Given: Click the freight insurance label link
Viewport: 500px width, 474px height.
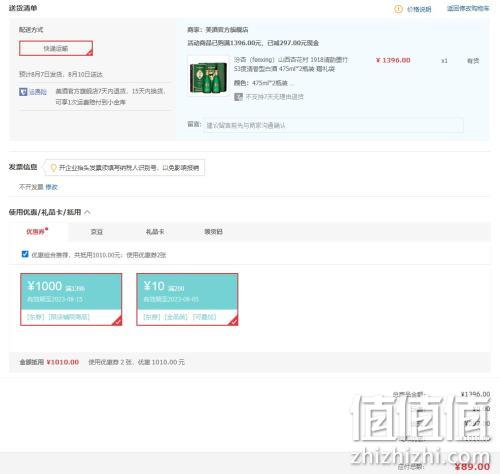Looking at the screenshot, I should [38, 92].
